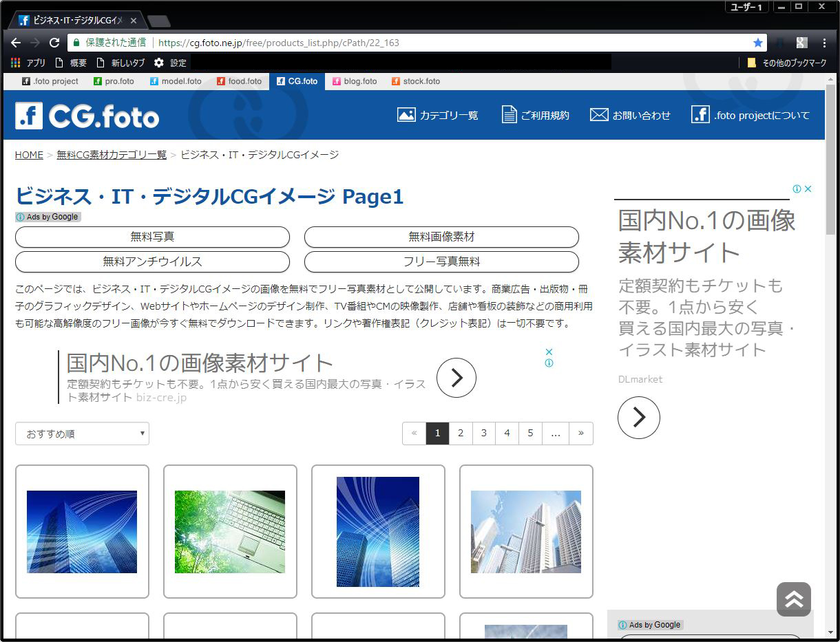Viewport: 840px width, 642px height.
Task: Follow the HOME breadcrumb link
Action: 28,155
